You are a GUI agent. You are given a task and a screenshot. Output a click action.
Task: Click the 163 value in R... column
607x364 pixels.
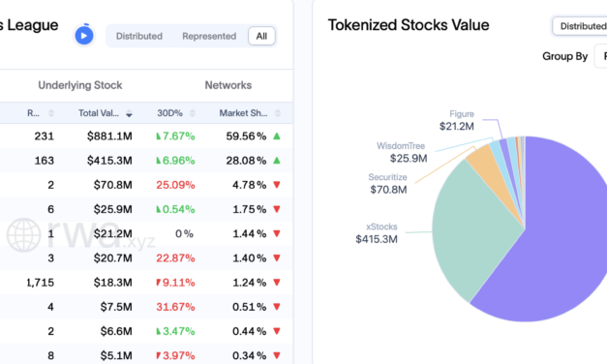coord(45,161)
